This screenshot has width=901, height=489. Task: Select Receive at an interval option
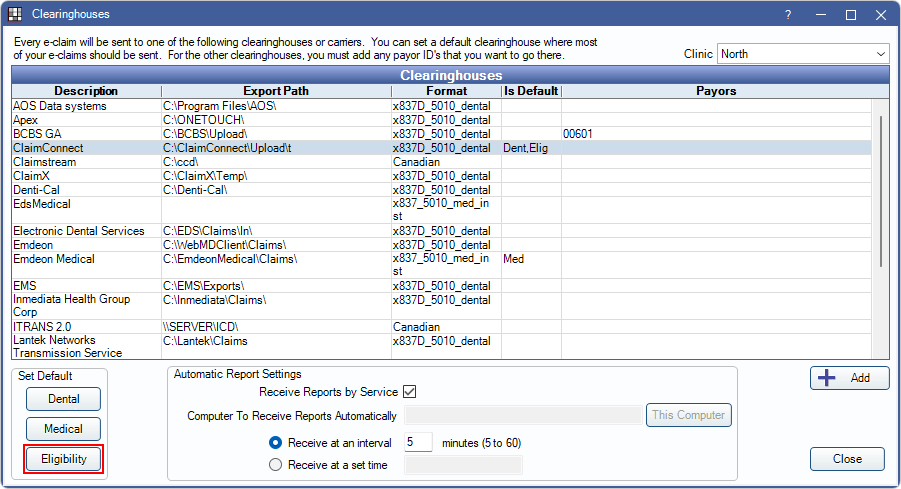pyautogui.click(x=275, y=443)
